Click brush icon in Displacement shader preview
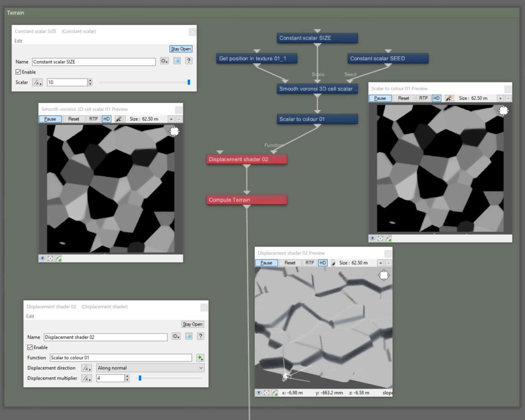525x420 pixels. [x=334, y=263]
